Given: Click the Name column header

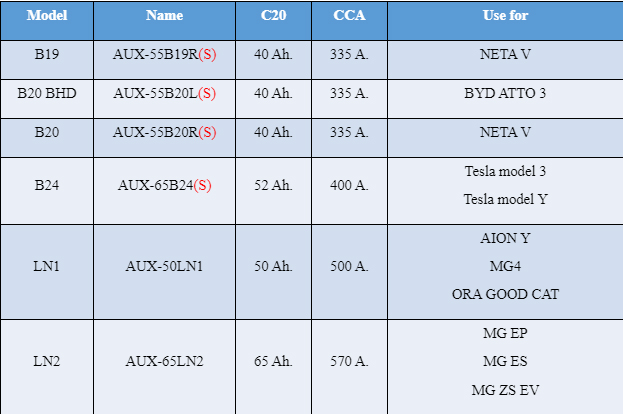Looking at the screenshot, I should point(164,20).
